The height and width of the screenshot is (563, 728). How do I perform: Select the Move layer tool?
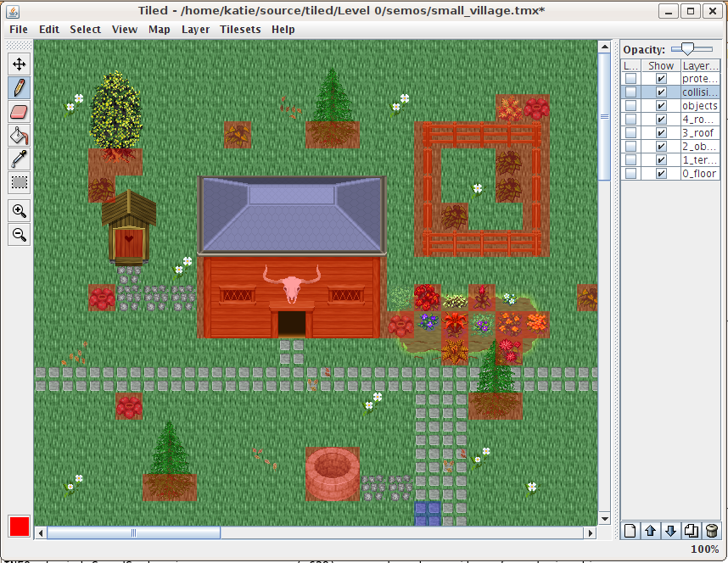click(x=19, y=64)
